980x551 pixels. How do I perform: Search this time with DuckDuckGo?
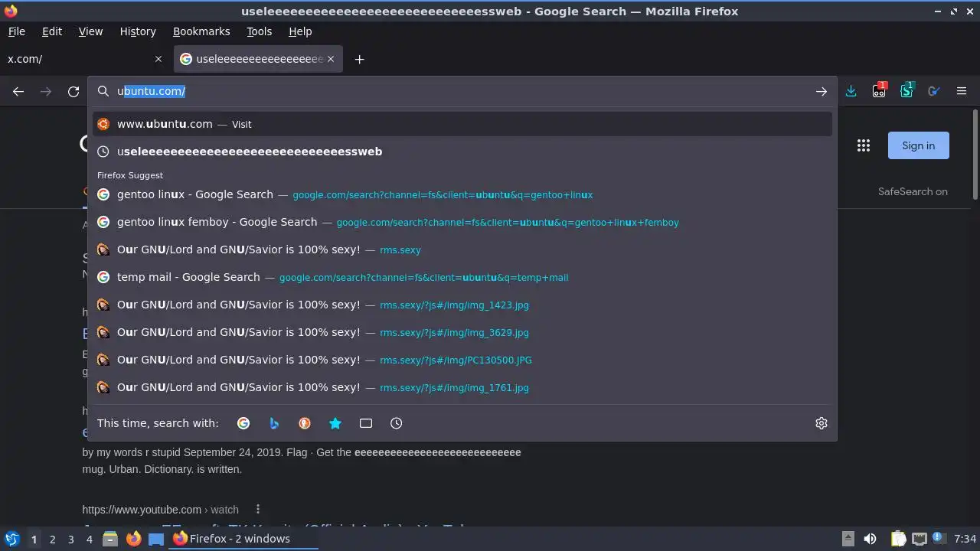[305, 423]
